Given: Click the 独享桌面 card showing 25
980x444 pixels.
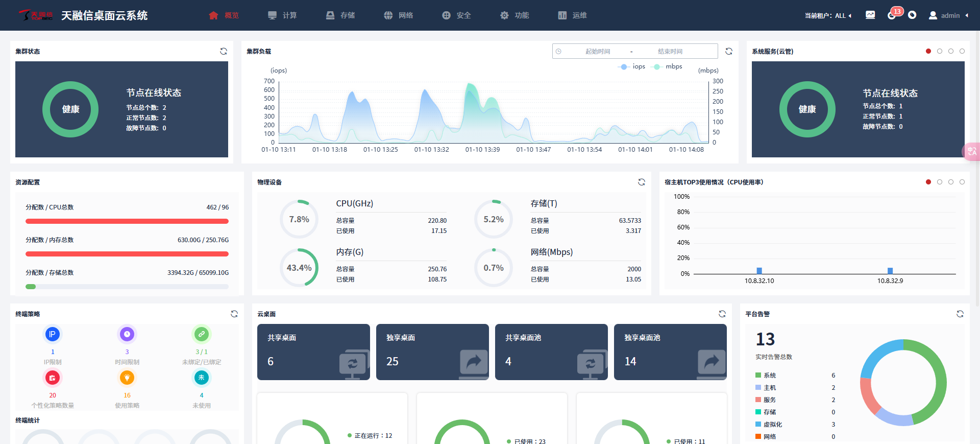Looking at the screenshot, I should [432, 352].
